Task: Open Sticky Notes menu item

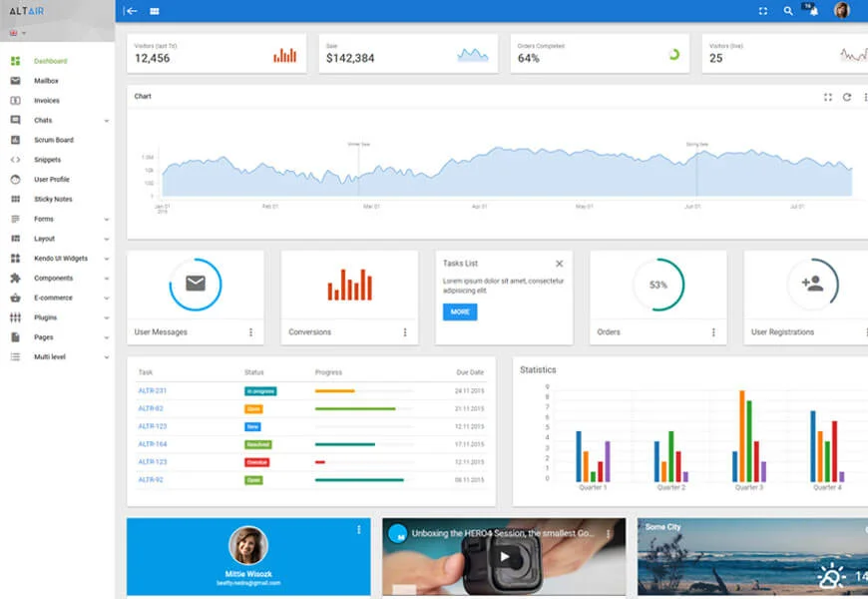Action: pos(53,199)
